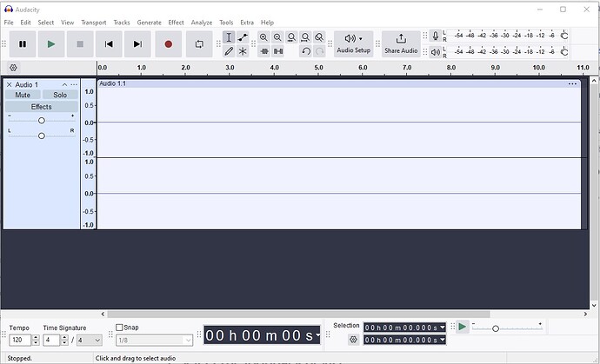This screenshot has width=600, height=364.
Task: Open time display format dropdown arrow
Action: point(317,335)
